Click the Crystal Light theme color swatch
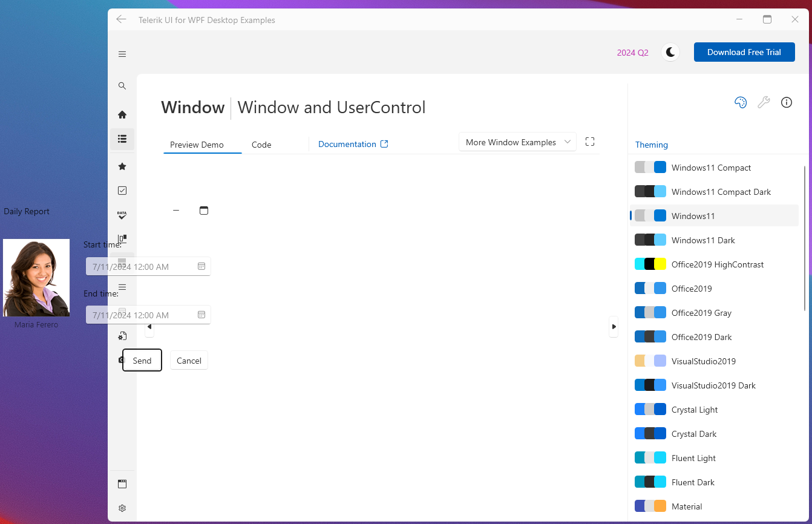Image resolution: width=812 pixels, height=524 pixels. [650, 410]
